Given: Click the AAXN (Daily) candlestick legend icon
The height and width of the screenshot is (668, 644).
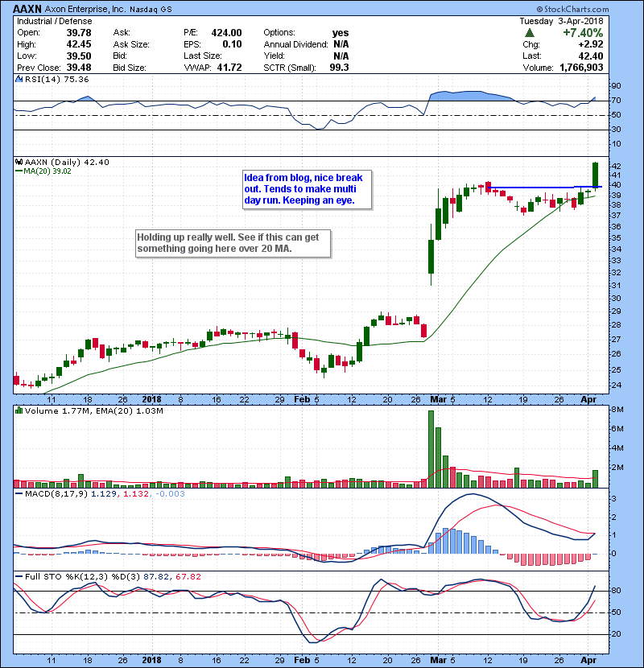Looking at the screenshot, I should pyautogui.click(x=19, y=162).
